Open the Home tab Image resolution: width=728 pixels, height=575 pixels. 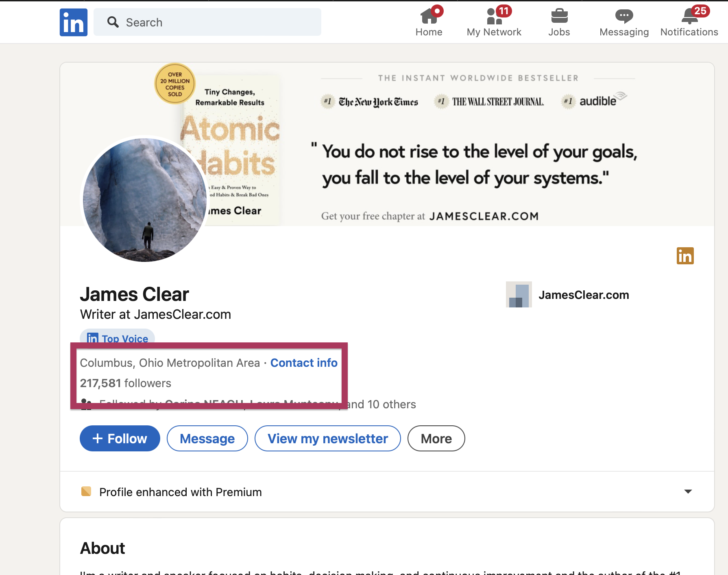click(429, 22)
